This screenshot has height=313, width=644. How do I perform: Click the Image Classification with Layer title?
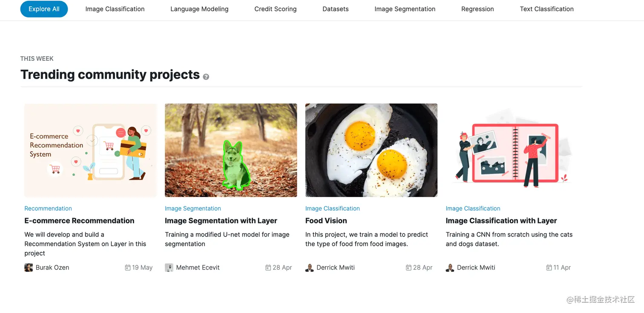point(501,221)
